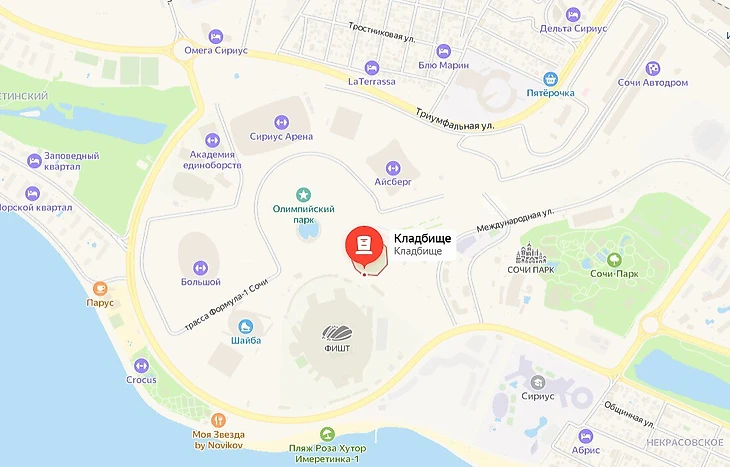Image resolution: width=730 pixels, height=467 pixels.
Task: Open the Омега Сириус hotel icon
Action: click(216, 36)
